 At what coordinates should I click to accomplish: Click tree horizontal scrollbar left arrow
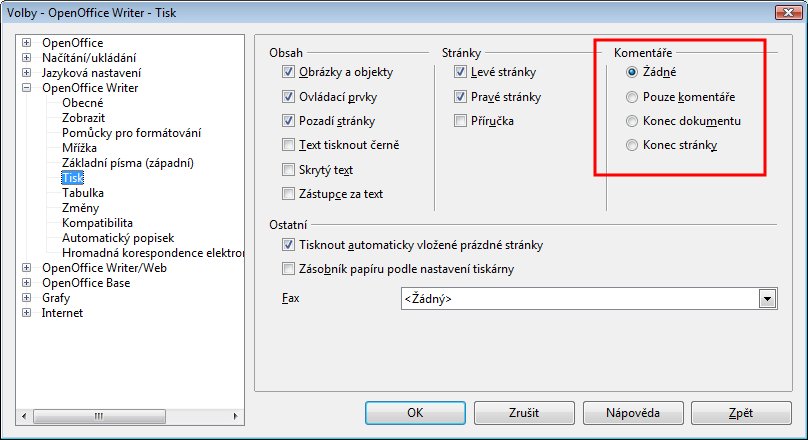24,416
